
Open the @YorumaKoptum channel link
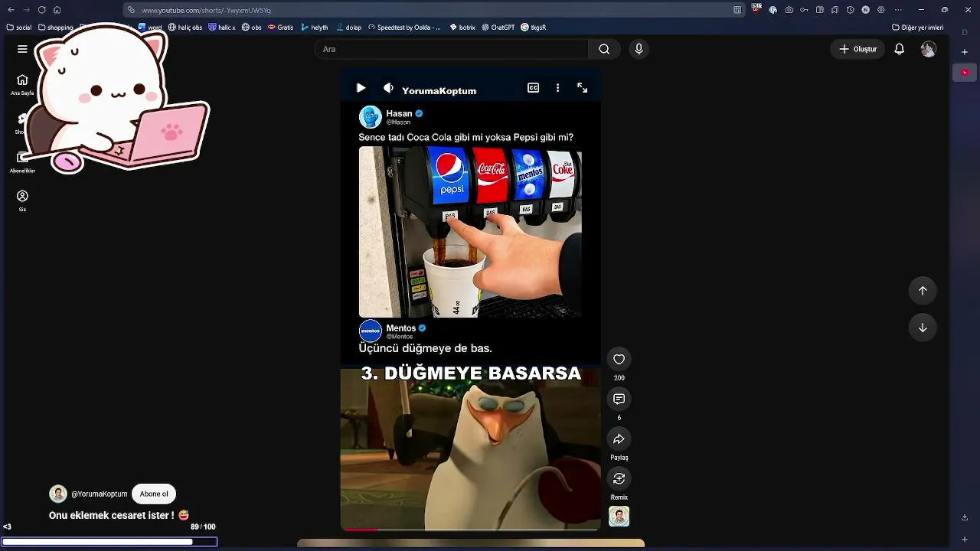[100, 494]
